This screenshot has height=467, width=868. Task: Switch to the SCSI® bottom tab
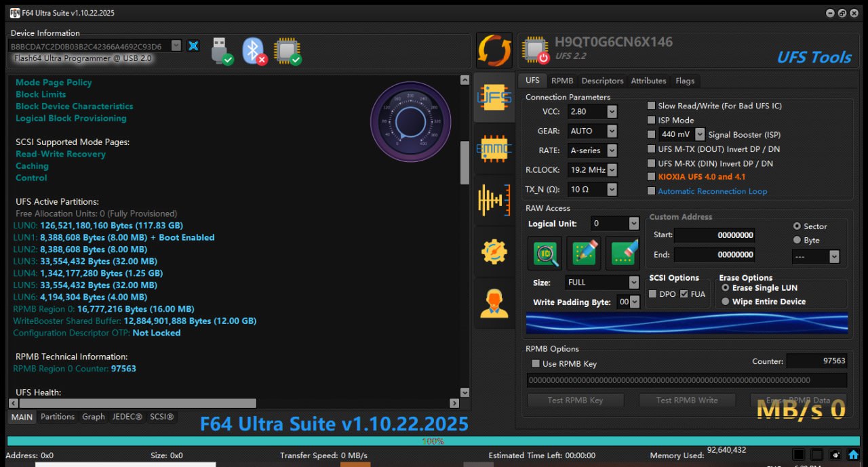tap(161, 417)
